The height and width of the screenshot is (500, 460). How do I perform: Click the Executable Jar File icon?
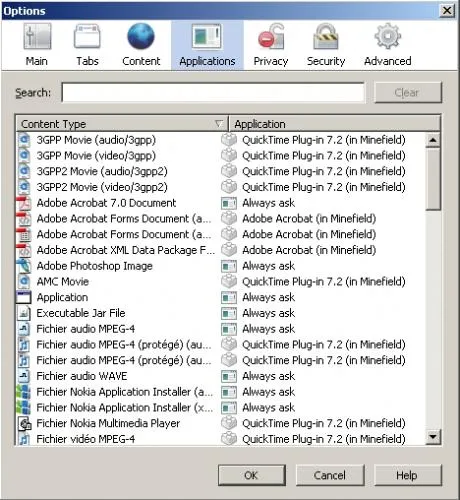pos(24,313)
